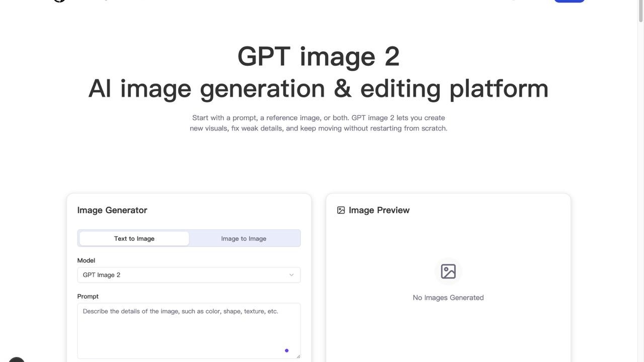Switch to the Text to Image tab
644x362 pixels.
tap(134, 238)
